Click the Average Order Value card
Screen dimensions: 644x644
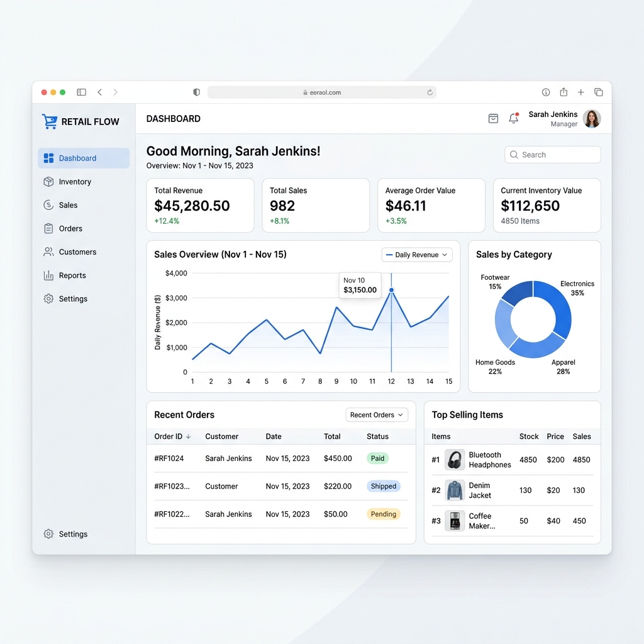(x=431, y=206)
